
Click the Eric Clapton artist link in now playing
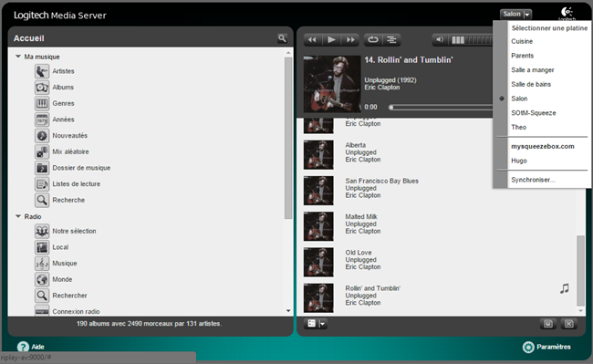(x=382, y=88)
